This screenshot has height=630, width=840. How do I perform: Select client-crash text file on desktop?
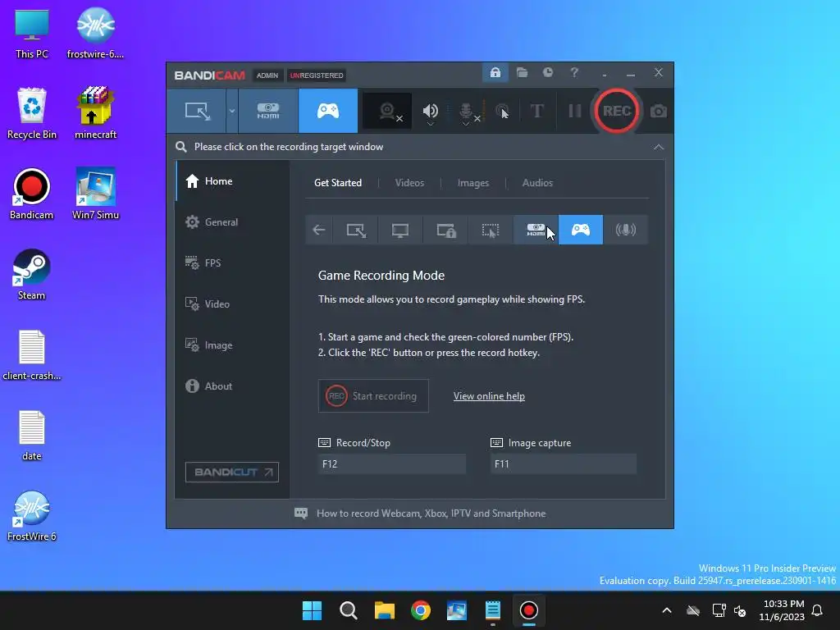pyautogui.click(x=32, y=354)
